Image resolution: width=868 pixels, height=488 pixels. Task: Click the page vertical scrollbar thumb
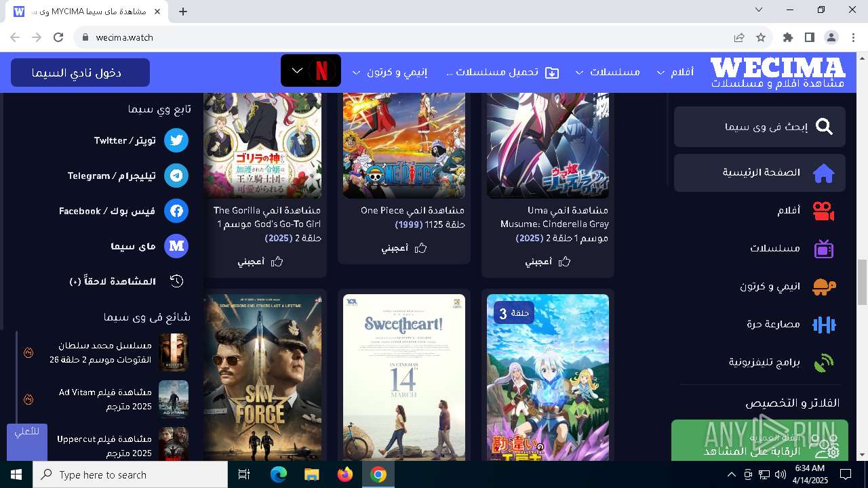[x=862, y=282]
